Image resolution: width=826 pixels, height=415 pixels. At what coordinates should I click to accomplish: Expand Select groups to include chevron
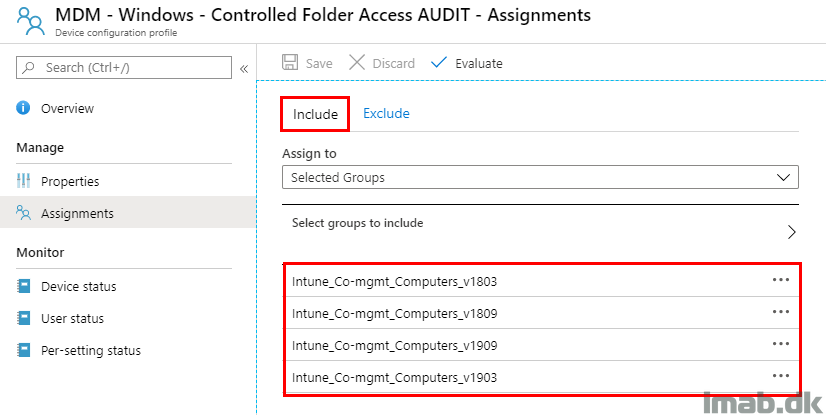pos(791,232)
